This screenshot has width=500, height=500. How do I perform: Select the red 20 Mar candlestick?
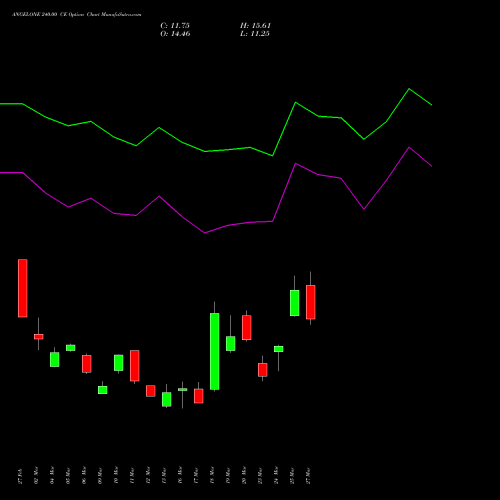(x=247, y=327)
